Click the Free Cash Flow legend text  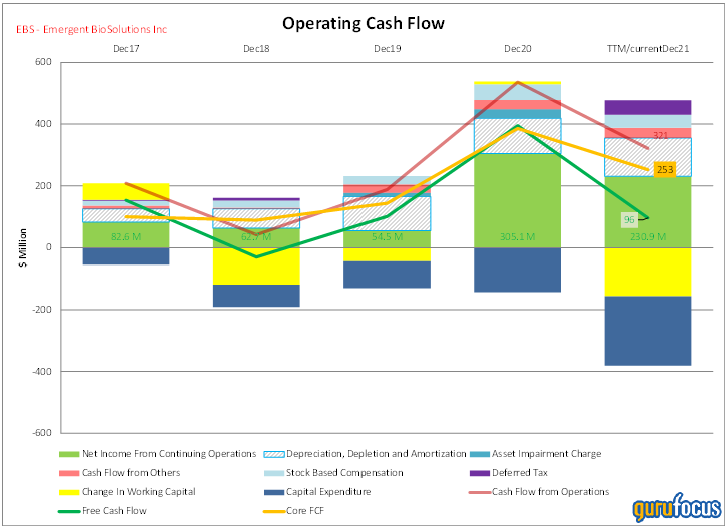(x=114, y=511)
